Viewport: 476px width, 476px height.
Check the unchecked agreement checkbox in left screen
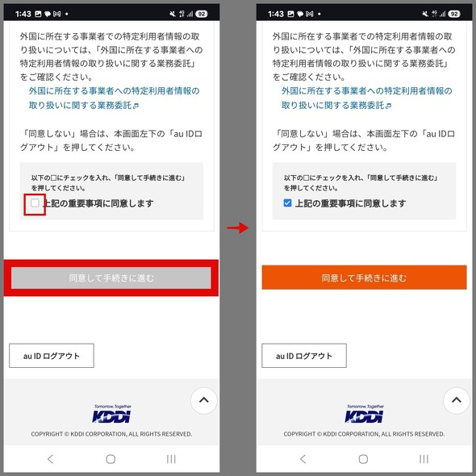35,203
